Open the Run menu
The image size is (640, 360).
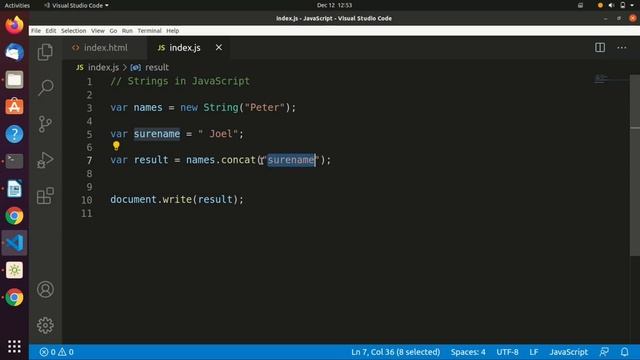point(127,31)
